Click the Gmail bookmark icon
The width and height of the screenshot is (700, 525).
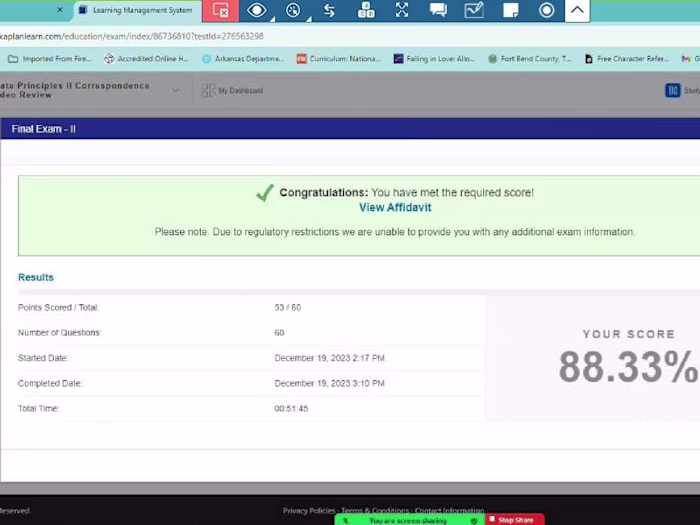point(686,58)
